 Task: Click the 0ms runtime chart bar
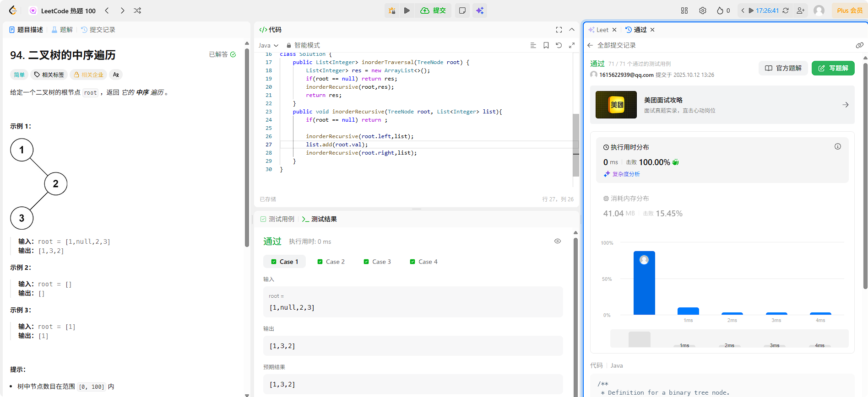(x=644, y=283)
